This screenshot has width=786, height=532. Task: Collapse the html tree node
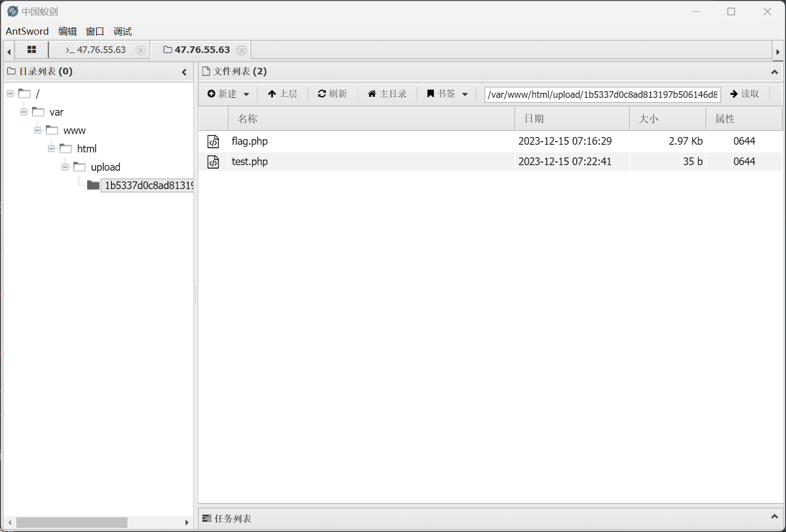click(51, 148)
